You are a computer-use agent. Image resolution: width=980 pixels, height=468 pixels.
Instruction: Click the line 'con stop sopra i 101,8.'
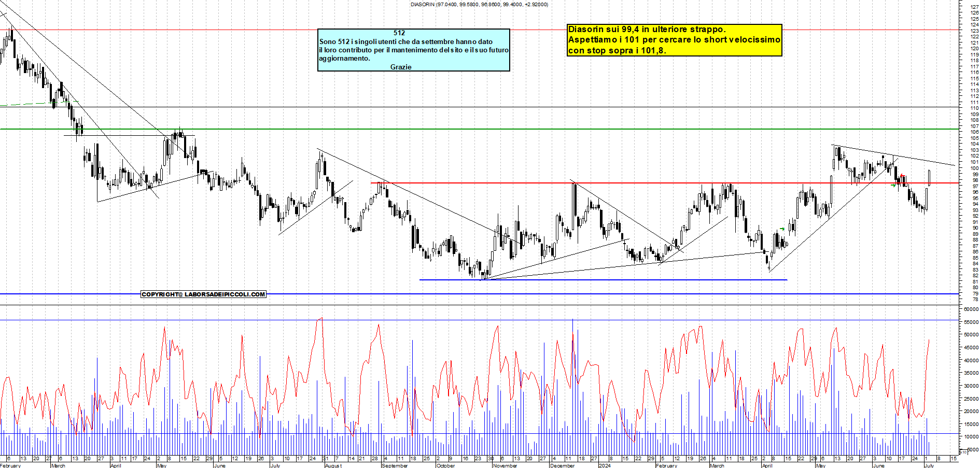pos(617,50)
